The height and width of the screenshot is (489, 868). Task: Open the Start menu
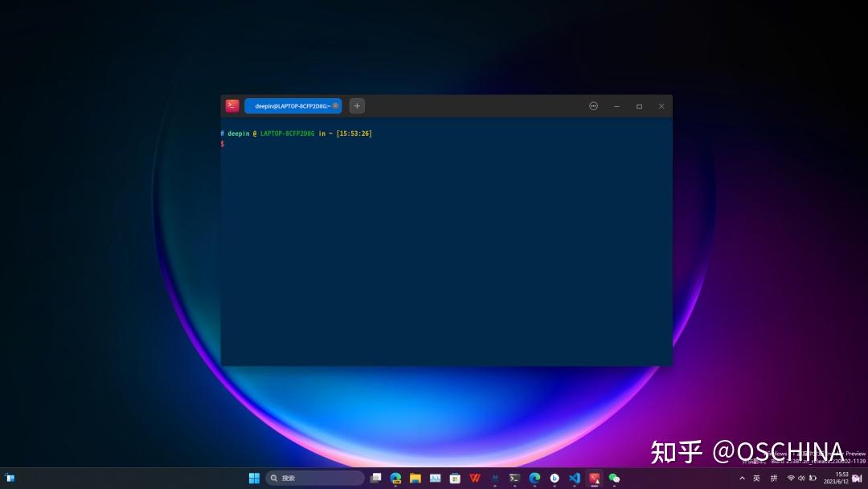[x=254, y=477]
